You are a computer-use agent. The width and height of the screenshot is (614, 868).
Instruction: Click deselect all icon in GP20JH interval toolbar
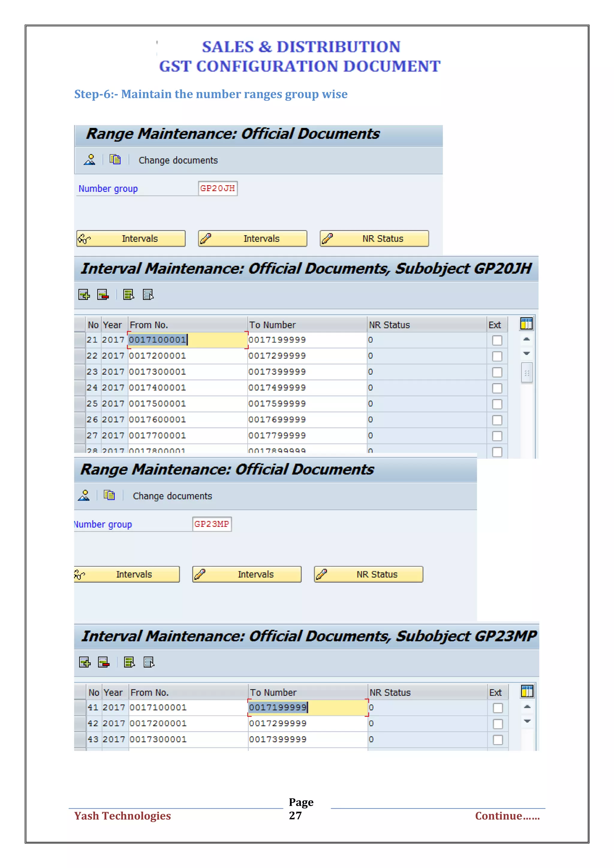point(148,295)
